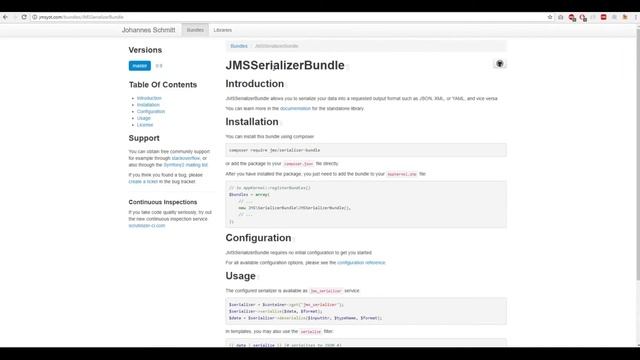Open the Symfony2 mailing list link
The height and width of the screenshot is (360, 640).
(185, 165)
